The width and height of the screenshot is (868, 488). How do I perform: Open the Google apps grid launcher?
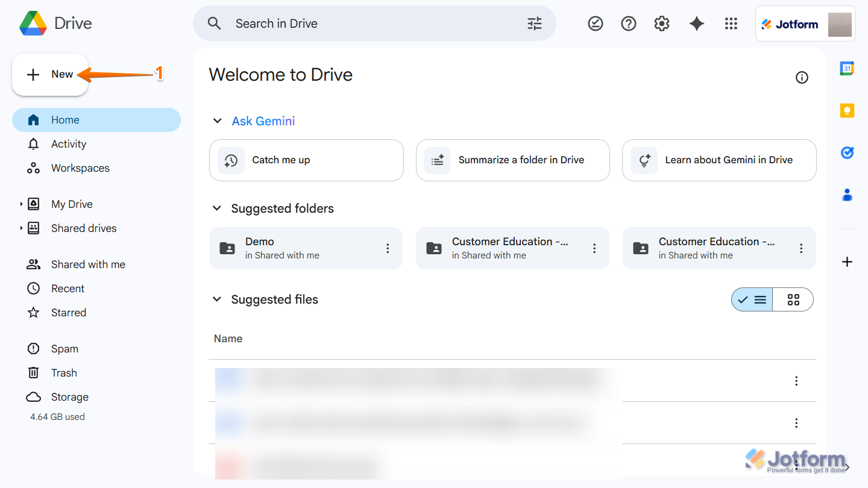[731, 23]
